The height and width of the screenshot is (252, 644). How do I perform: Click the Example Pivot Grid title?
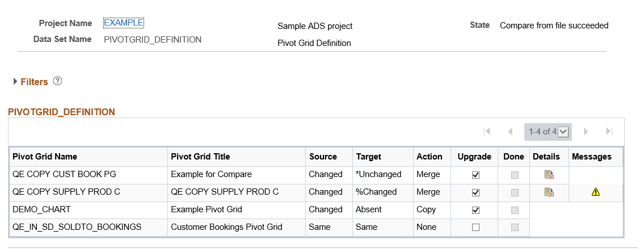tap(206, 209)
